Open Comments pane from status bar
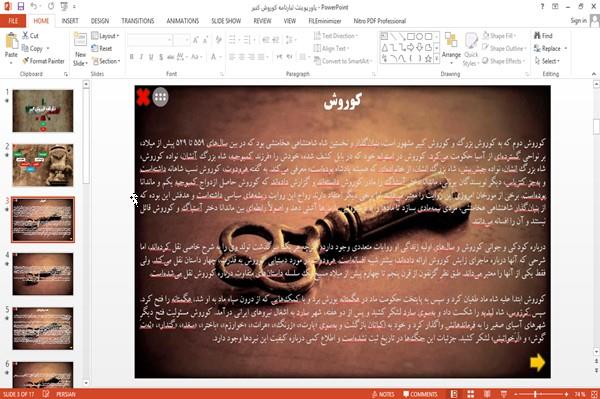This screenshot has width=600, height=399. (420, 394)
